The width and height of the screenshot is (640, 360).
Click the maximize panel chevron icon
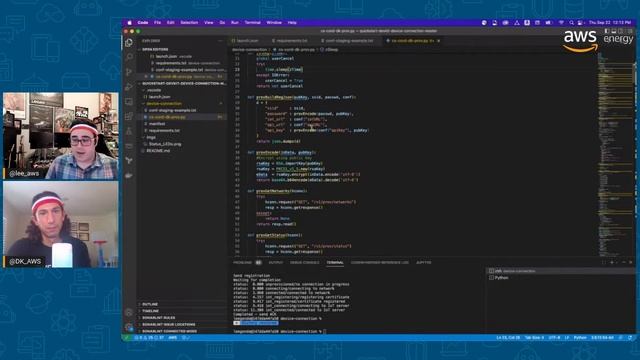coord(624,262)
